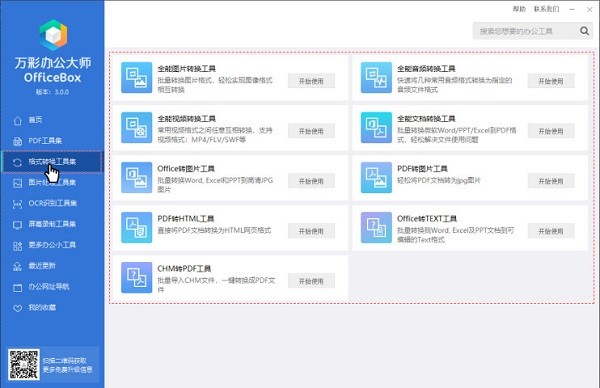Click the Office转图片工具 icon

coord(137,178)
